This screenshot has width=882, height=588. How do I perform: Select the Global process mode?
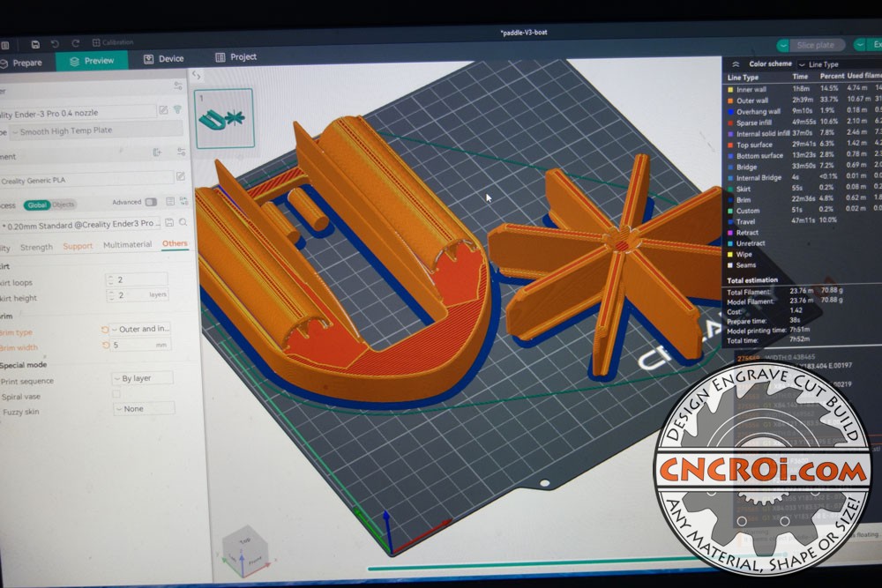[37, 205]
